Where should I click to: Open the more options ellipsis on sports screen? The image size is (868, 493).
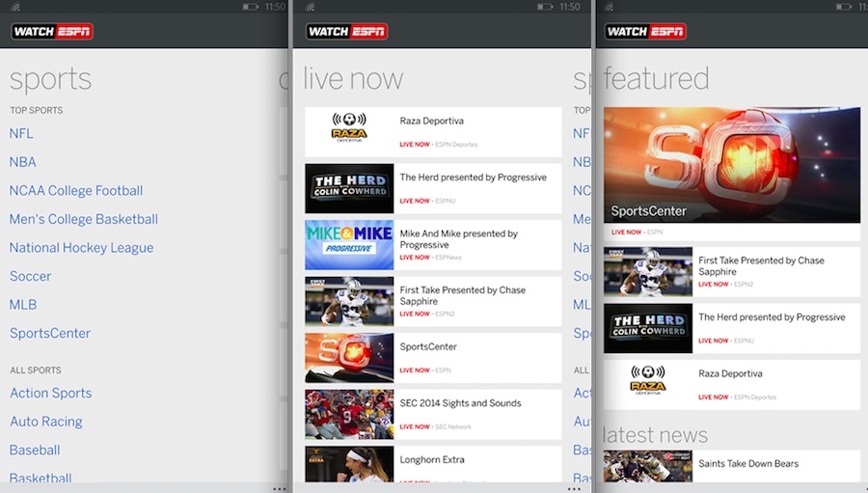(280, 489)
